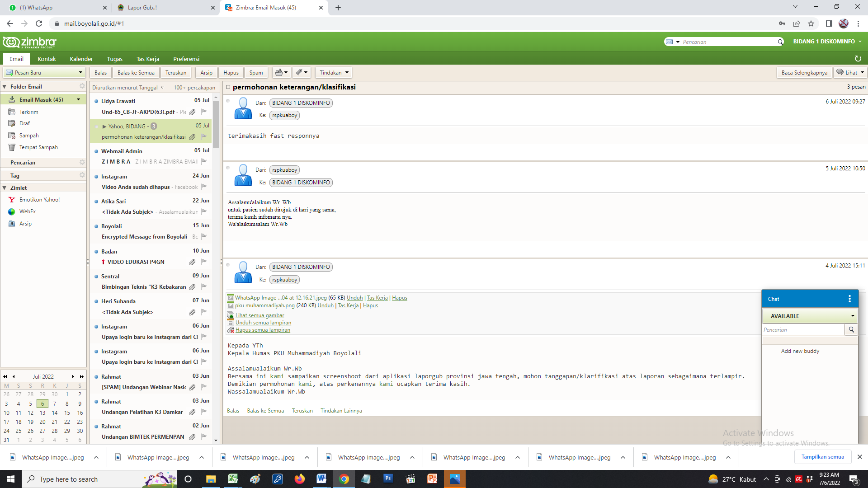This screenshot has height=488, width=868.
Task: Open Excel from Windows taskbar
Action: click(x=233, y=479)
